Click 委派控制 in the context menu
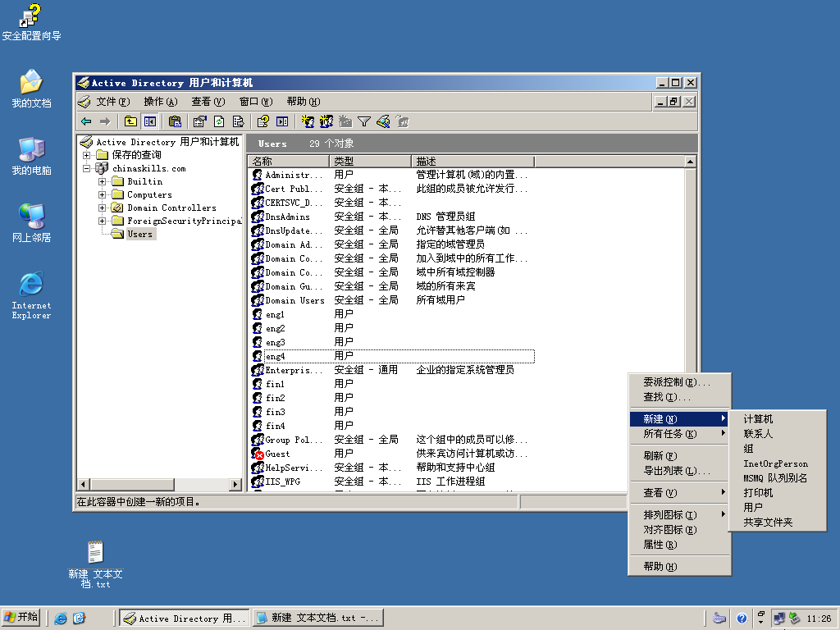Screen dimensions: 840x630 [678, 382]
